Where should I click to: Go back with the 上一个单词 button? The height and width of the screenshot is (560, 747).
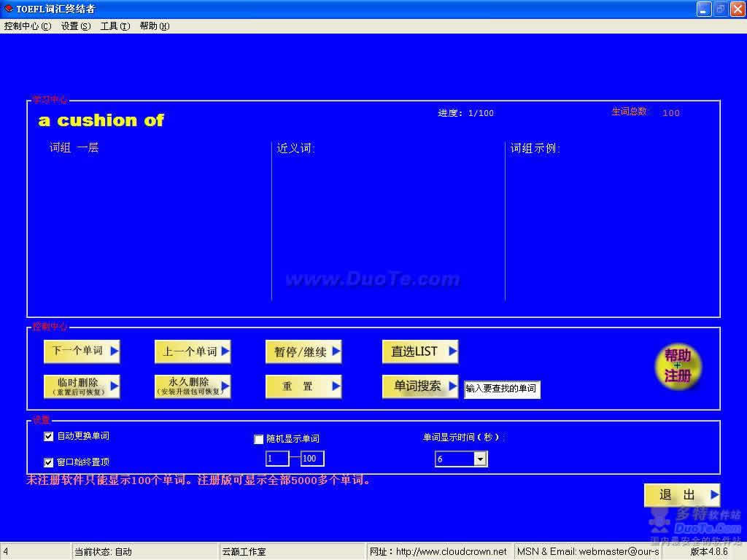[x=193, y=351]
